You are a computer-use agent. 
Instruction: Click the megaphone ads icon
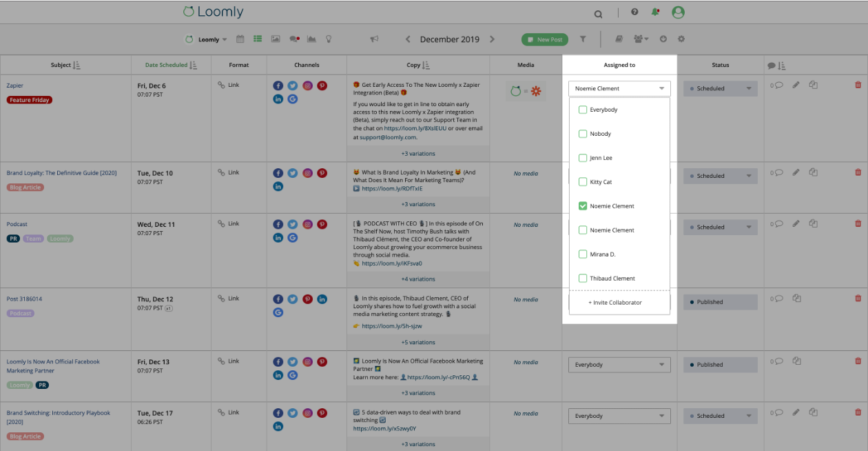(x=374, y=39)
